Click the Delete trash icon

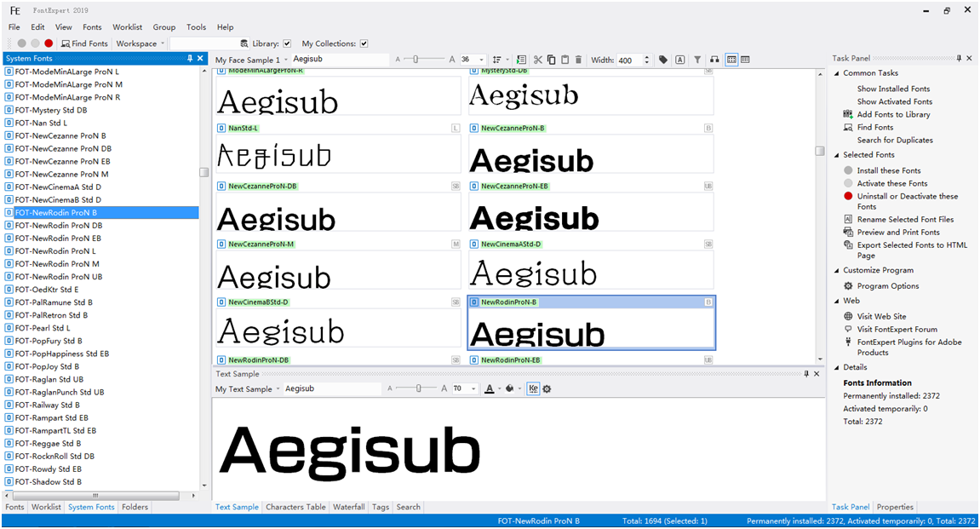click(x=579, y=60)
